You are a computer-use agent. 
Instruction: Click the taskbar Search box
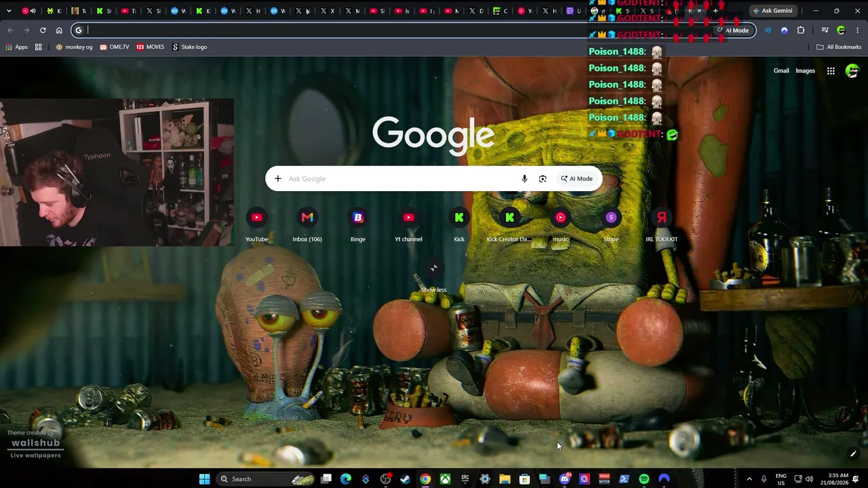[265, 479]
